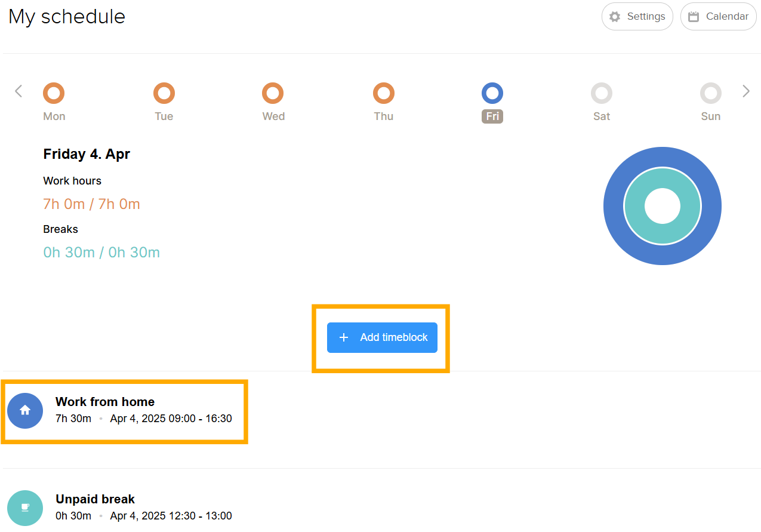
Task: Switch to the Sun day tab
Action: pos(710,116)
